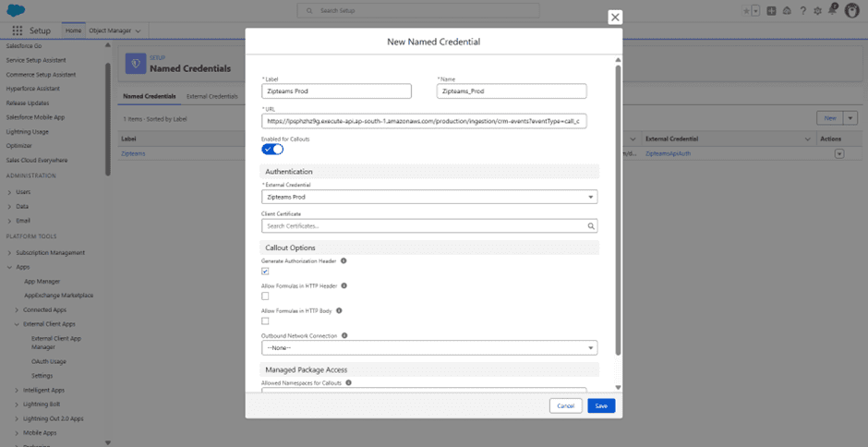Show info for Allow Formulas in HTTP Header
The width and height of the screenshot is (868, 447).
344,285
